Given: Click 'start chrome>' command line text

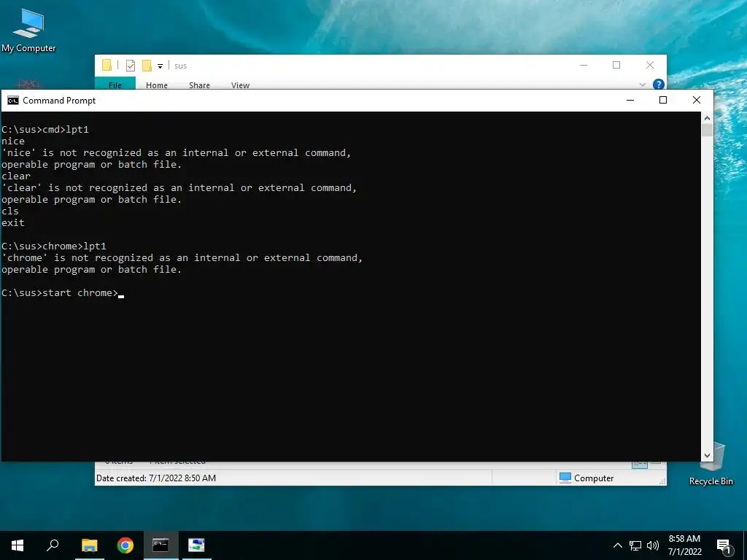Looking at the screenshot, I should click(x=80, y=293).
